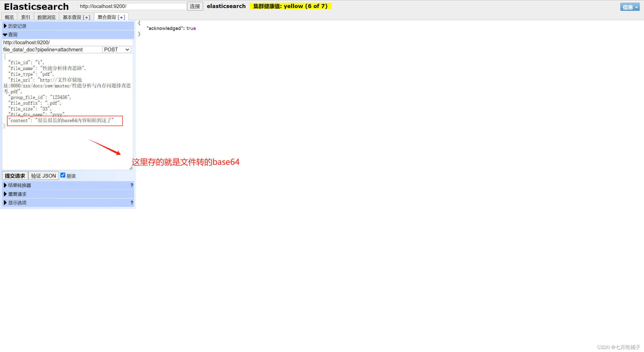Toggle the 易读 checkbox
Image resolution: width=644 pixels, height=352 pixels.
click(x=63, y=175)
